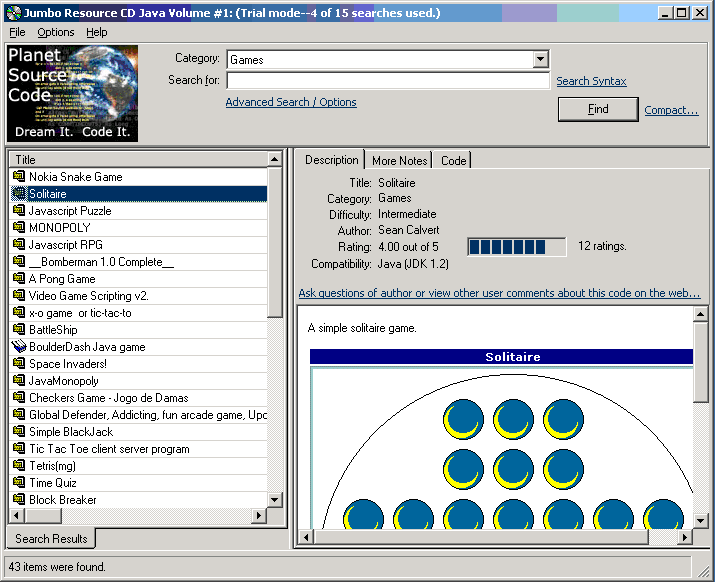
Task: Click the results list scroll left arrow
Action: 17,515
